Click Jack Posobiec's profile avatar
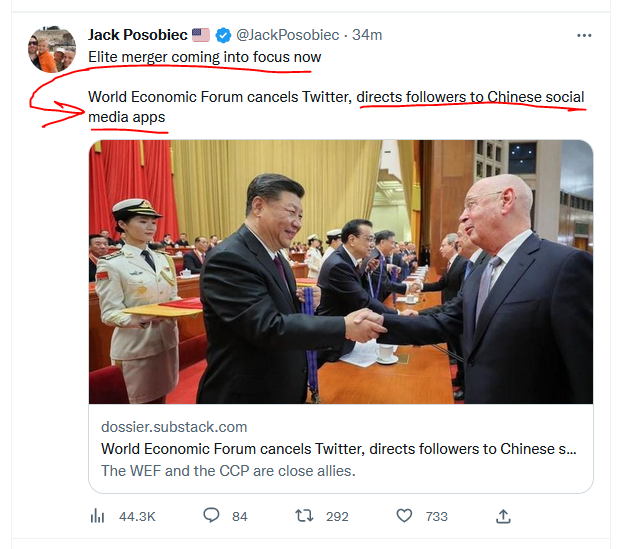The width and height of the screenshot is (632, 549). coord(51,49)
